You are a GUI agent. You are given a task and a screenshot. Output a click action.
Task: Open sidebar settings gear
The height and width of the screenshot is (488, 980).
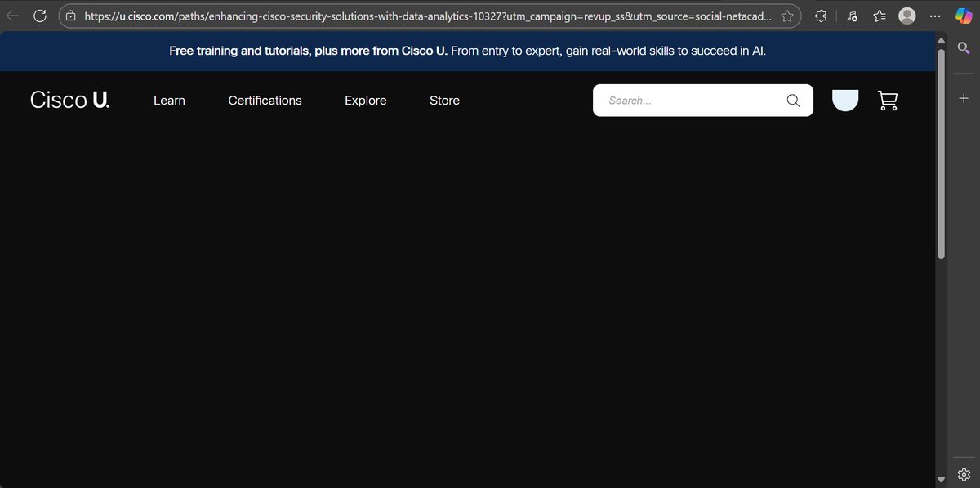[964, 474]
